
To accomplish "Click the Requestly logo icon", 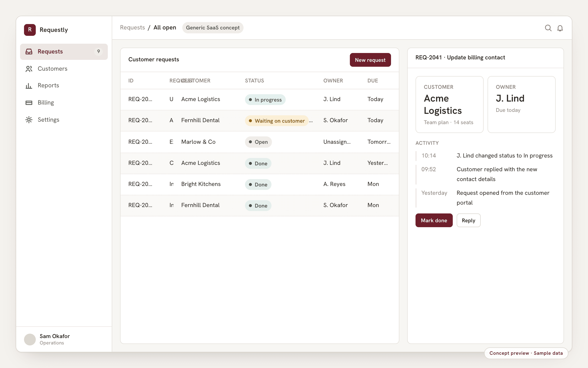I will pos(30,30).
